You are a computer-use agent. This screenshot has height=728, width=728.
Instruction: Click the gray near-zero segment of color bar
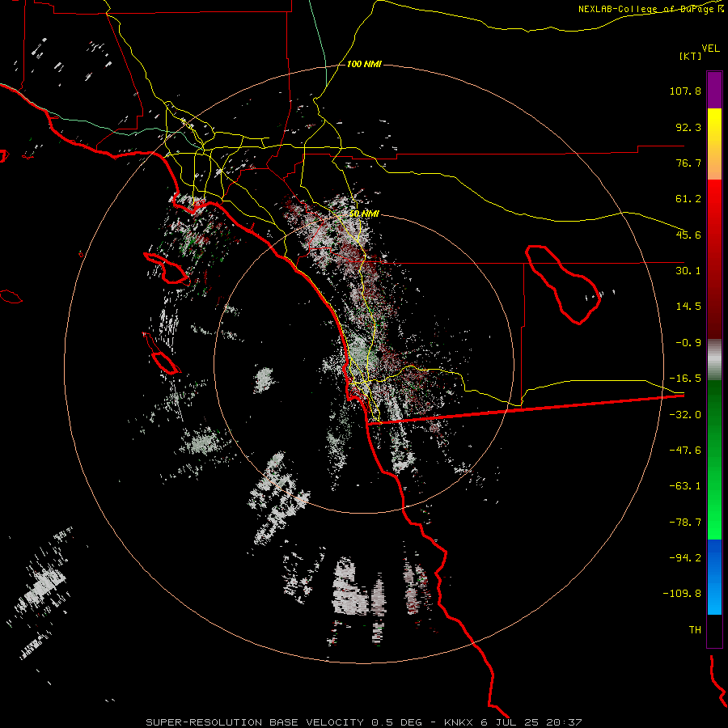[x=714, y=360]
